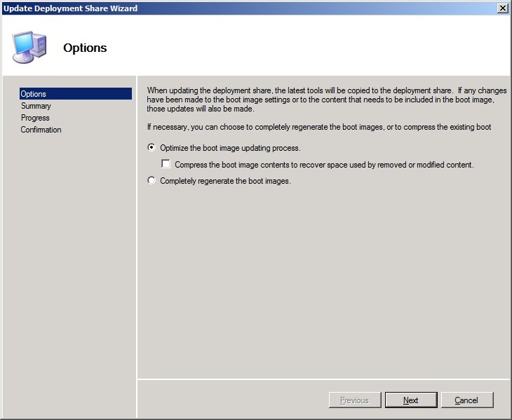Click the sentence starting with "If necessary"
Screen dimensions: 512x420
pyautogui.click(x=318, y=127)
